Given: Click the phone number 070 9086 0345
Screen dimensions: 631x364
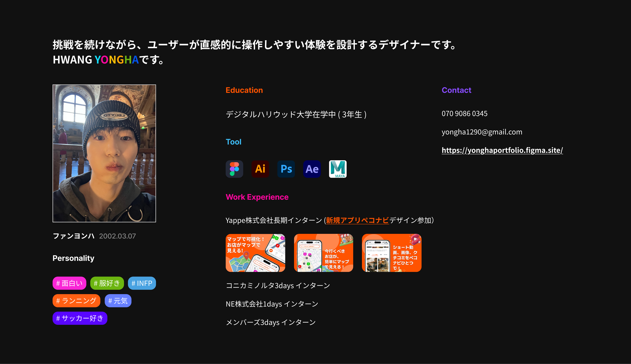Looking at the screenshot, I should 464,114.
